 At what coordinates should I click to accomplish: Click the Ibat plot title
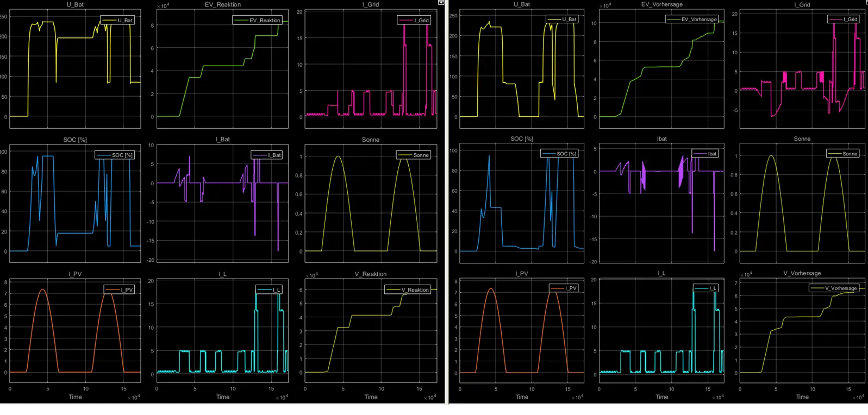click(661, 139)
